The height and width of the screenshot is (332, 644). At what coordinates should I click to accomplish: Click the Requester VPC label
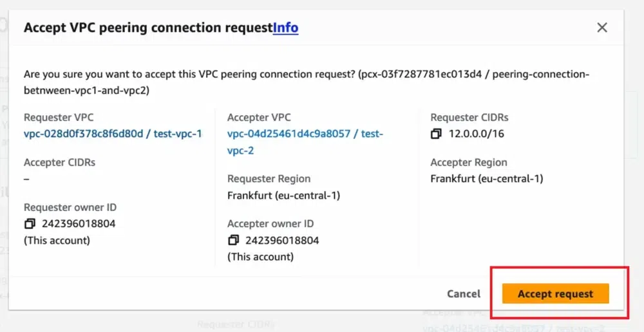pyautogui.click(x=59, y=118)
